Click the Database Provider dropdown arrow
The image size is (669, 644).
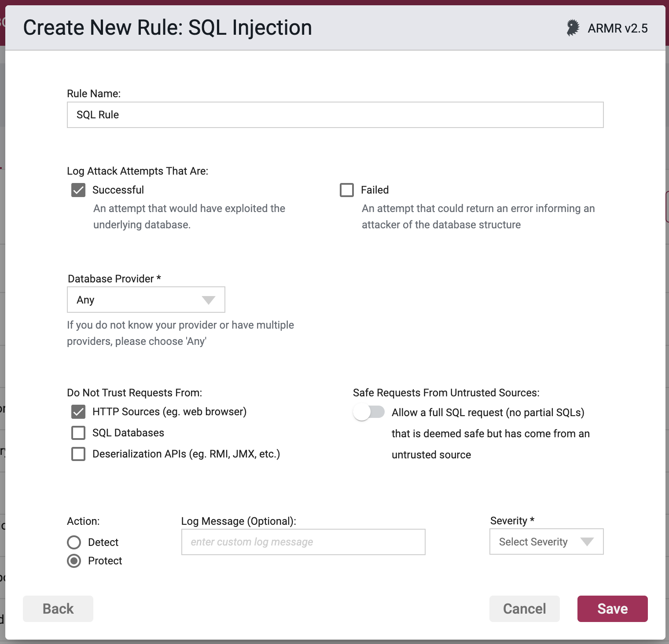[x=208, y=300]
